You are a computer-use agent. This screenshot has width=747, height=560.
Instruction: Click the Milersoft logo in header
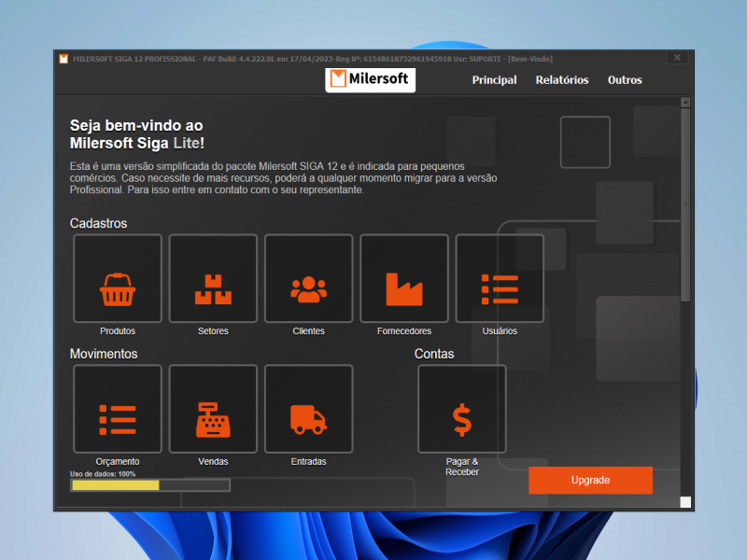[370, 79]
